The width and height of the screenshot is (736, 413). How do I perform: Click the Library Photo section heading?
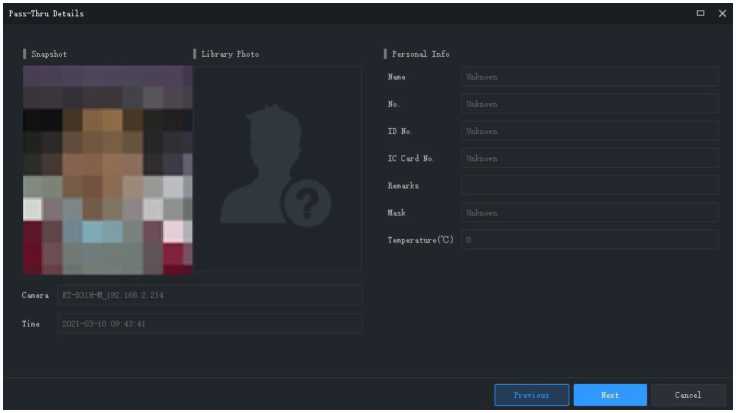(x=230, y=54)
